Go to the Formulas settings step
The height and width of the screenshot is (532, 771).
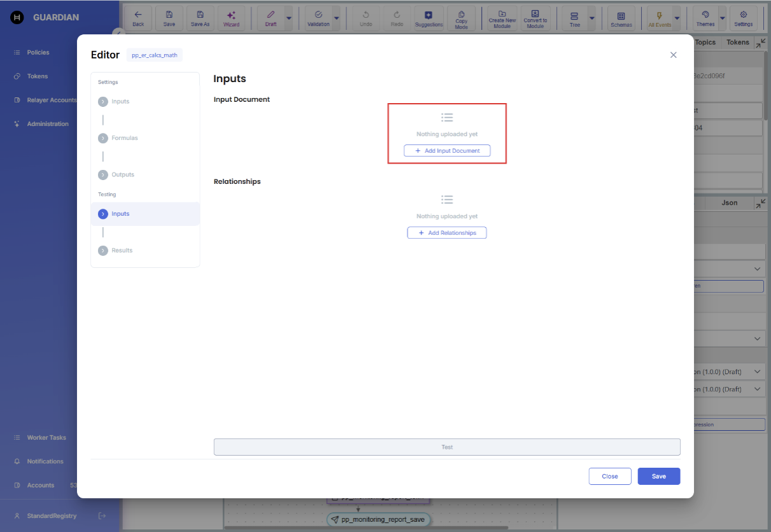[x=124, y=138]
